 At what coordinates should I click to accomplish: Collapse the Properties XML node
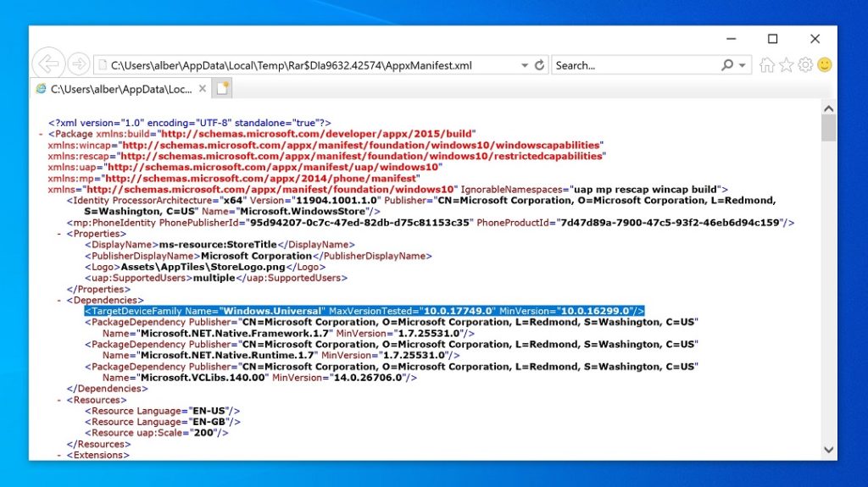point(59,233)
